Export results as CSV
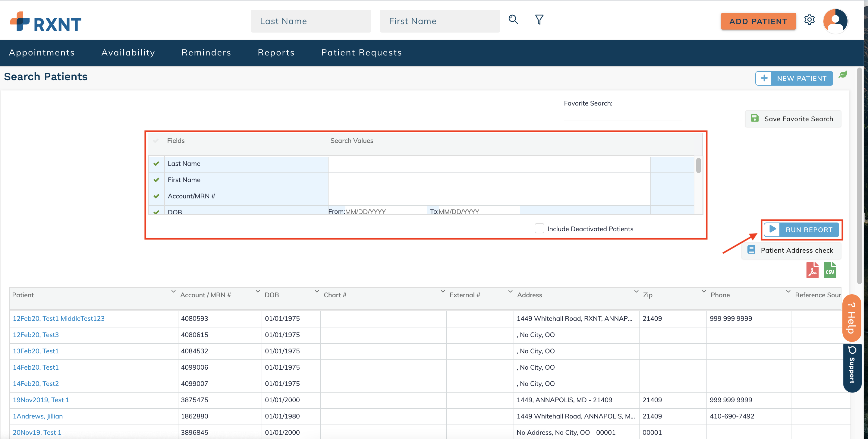Viewport: 868px width, 439px height. (x=830, y=270)
